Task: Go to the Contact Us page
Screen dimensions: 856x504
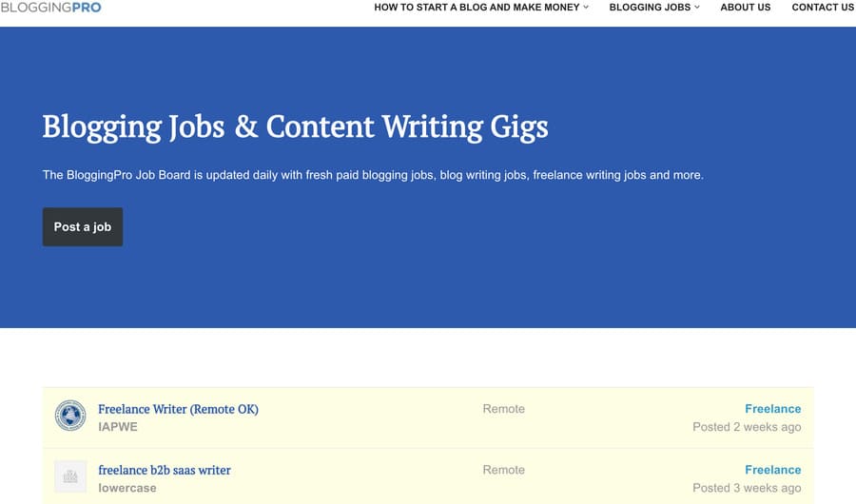Action: [x=823, y=8]
